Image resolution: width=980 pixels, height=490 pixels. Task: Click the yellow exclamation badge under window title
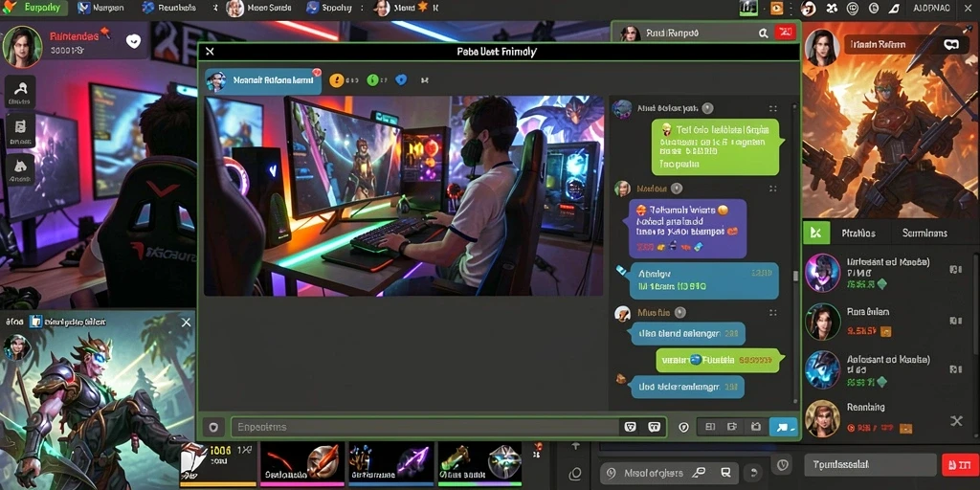[x=336, y=80]
